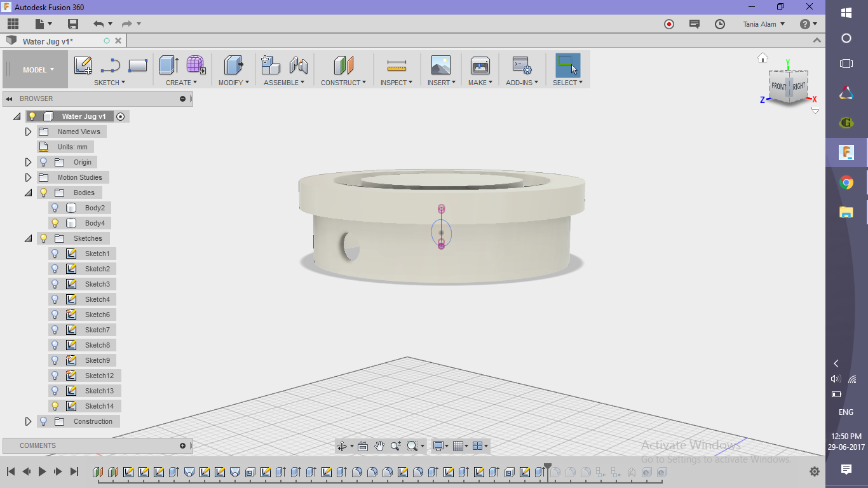Select the Water Jug v1* document tab
Image resolution: width=868 pixels, height=488 pixels.
[x=48, y=41]
